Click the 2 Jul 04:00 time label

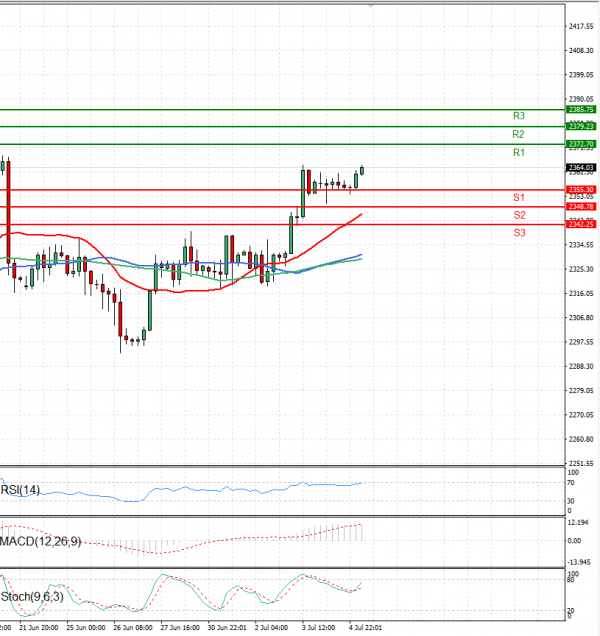[271, 627]
